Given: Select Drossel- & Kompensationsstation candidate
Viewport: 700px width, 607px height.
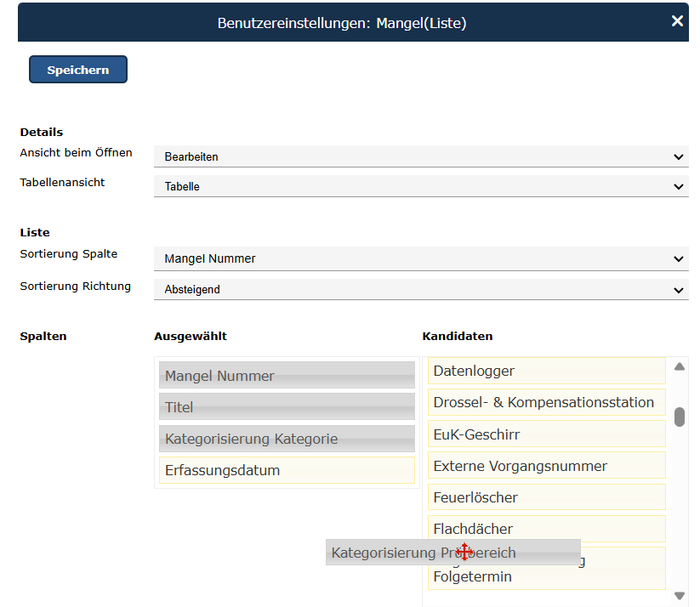Looking at the screenshot, I should tap(546, 402).
